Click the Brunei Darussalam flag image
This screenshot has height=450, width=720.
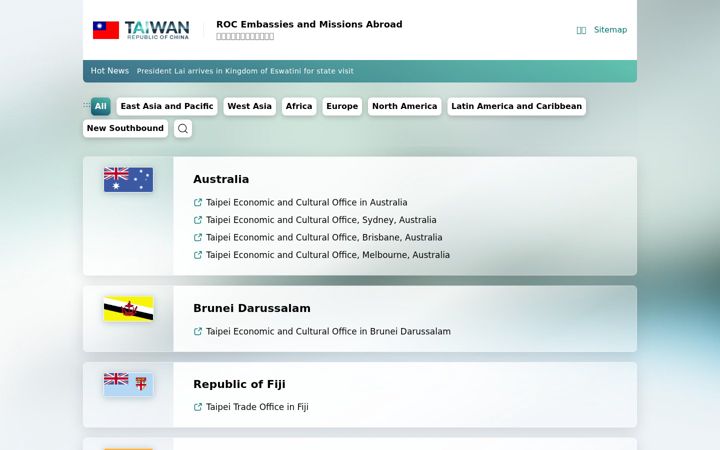[x=129, y=309]
